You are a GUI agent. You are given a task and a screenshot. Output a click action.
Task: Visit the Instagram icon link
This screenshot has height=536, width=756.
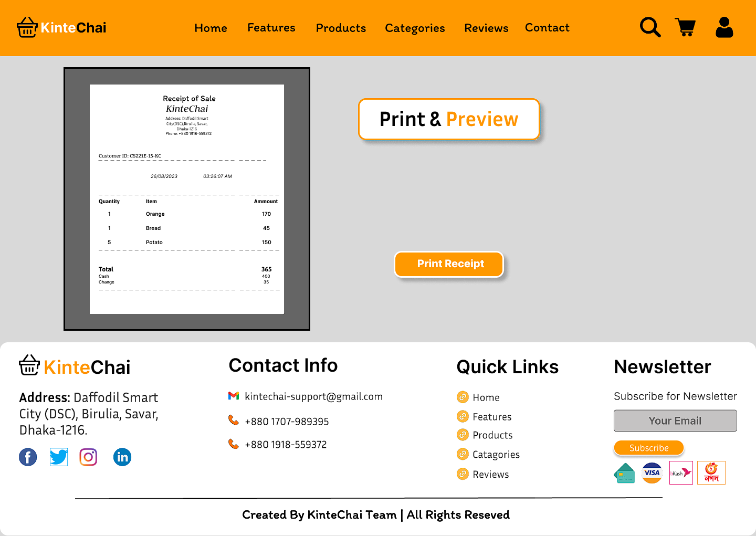(88, 457)
